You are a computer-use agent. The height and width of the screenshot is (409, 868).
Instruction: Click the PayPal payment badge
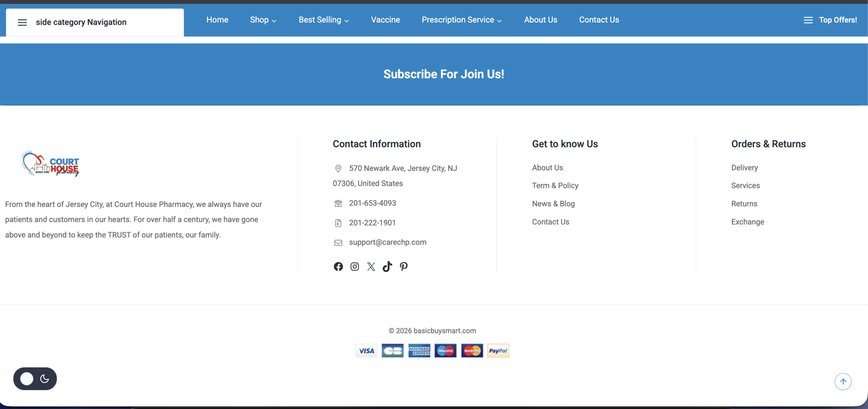498,351
